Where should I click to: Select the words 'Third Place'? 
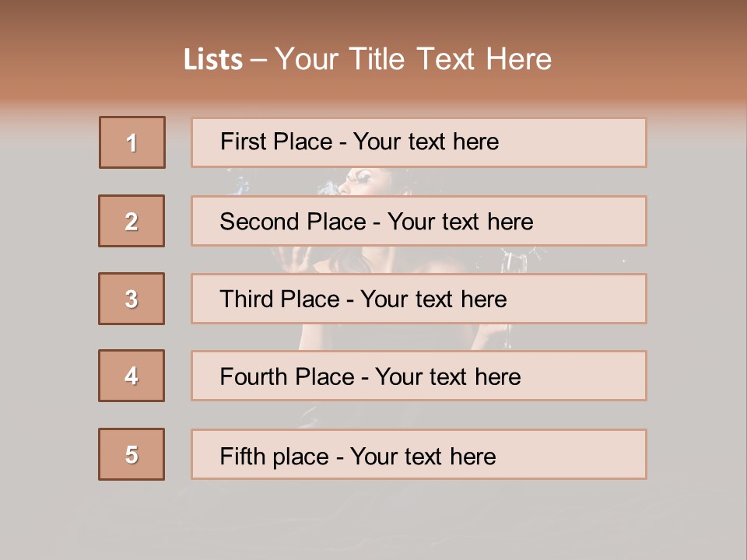(279, 299)
